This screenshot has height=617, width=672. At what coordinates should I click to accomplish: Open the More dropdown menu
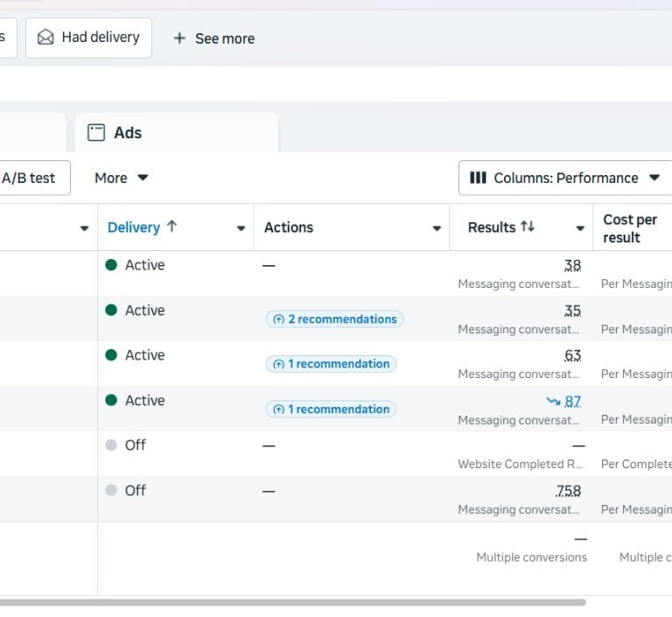tap(121, 178)
